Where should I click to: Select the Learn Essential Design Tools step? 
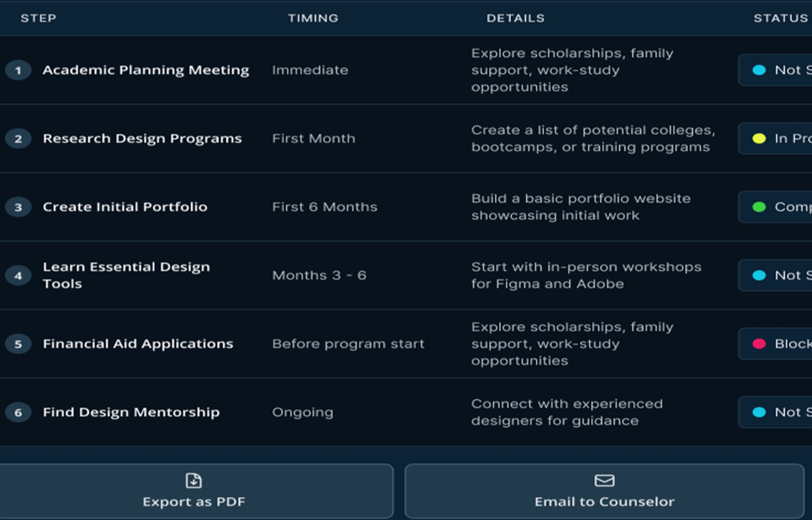coord(126,275)
